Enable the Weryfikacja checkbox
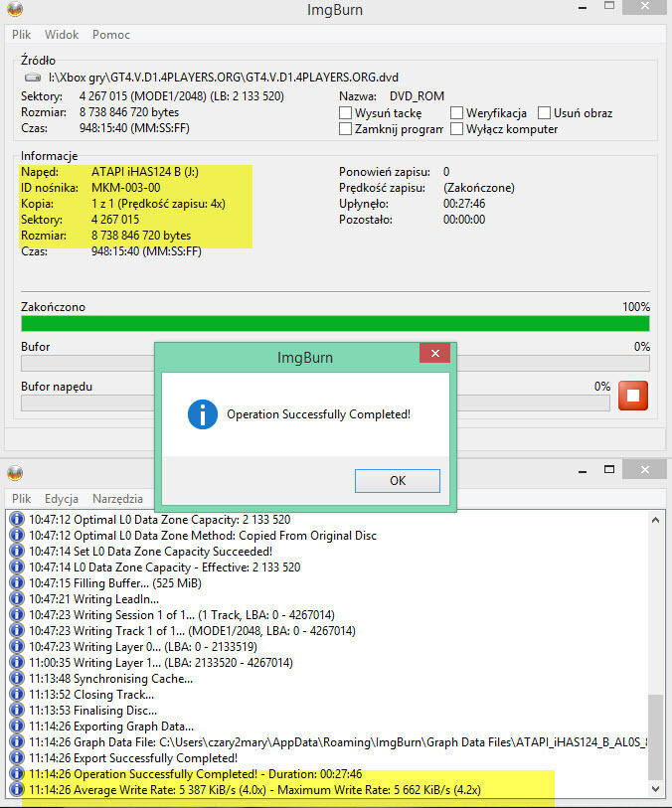 click(456, 113)
